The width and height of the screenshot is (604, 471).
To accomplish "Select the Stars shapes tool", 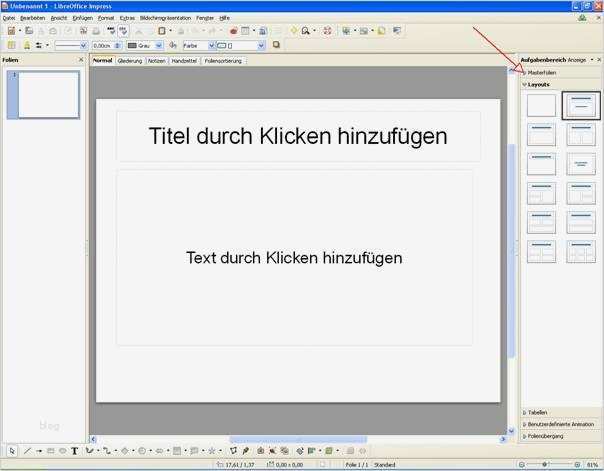I will 211,451.
